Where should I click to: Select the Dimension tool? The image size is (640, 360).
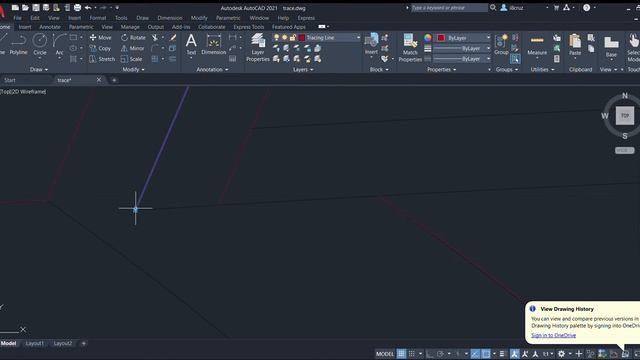pyautogui.click(x=213, y=44)
